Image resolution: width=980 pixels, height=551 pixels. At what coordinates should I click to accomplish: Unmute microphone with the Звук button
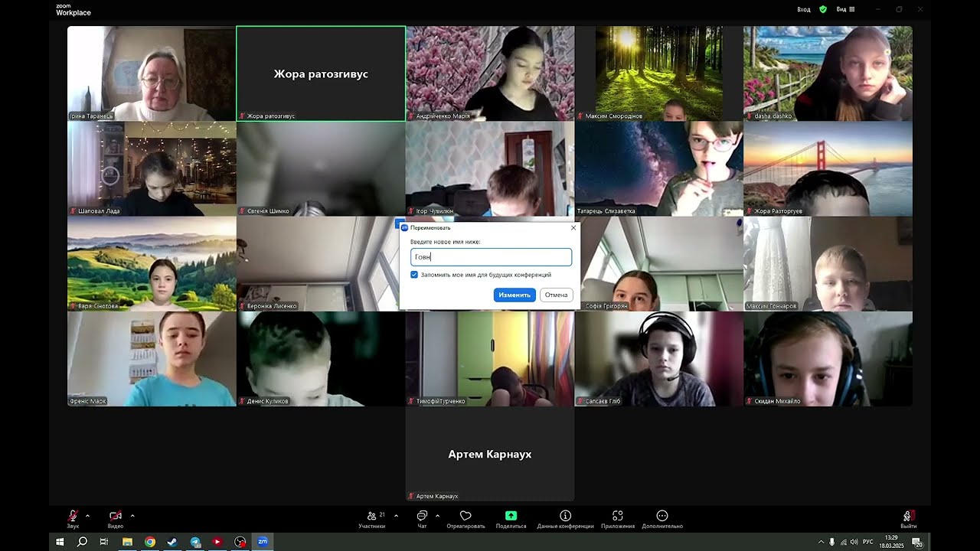click(73, 519)
